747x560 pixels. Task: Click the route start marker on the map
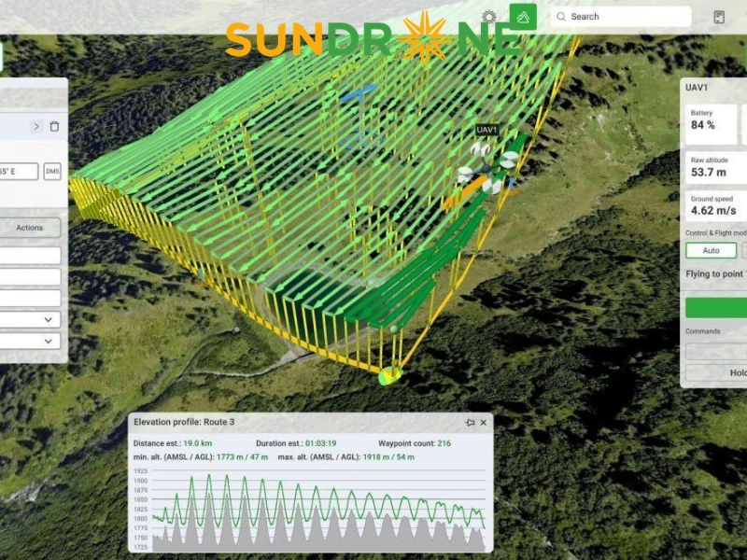pyautogui.click(x=390, y=375)
